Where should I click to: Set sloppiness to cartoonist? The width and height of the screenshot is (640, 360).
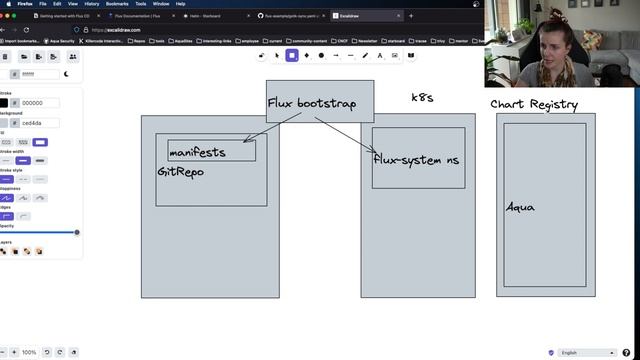click(x=40, y=198)
